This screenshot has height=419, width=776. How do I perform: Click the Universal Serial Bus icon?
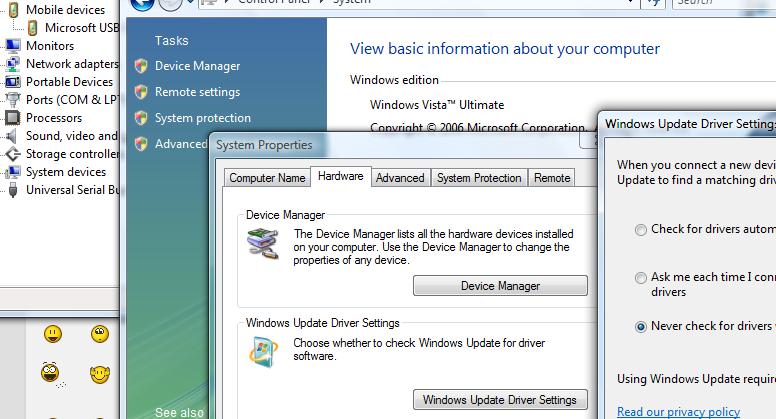[x=13, y=190]
